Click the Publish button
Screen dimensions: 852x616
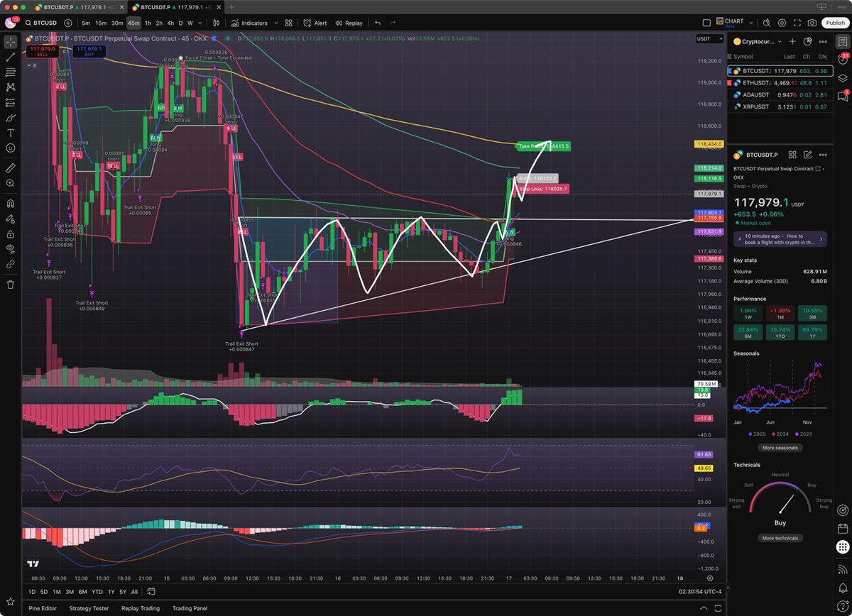click(836, 23)
